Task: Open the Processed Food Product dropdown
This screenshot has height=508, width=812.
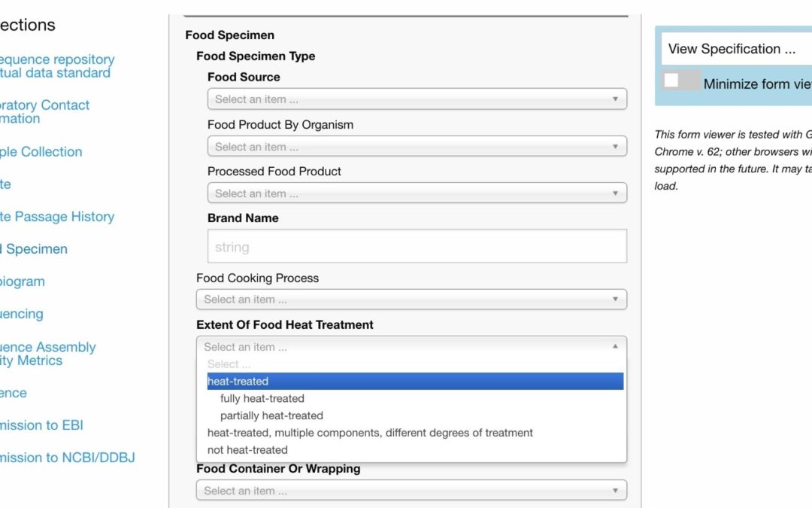Action: pos(417,193)
